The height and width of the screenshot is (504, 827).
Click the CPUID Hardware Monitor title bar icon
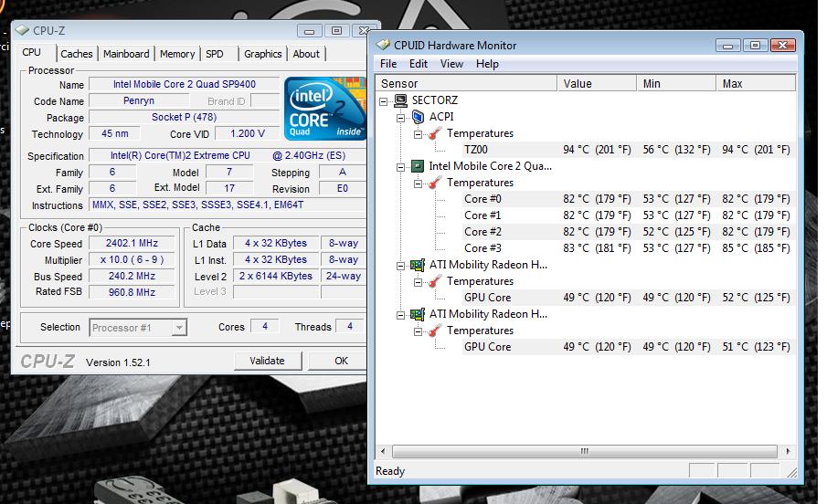(x=383, y=45)
